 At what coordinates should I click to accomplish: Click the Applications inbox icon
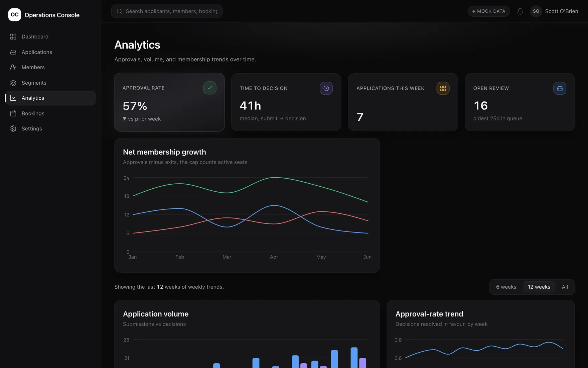point(13,52)
